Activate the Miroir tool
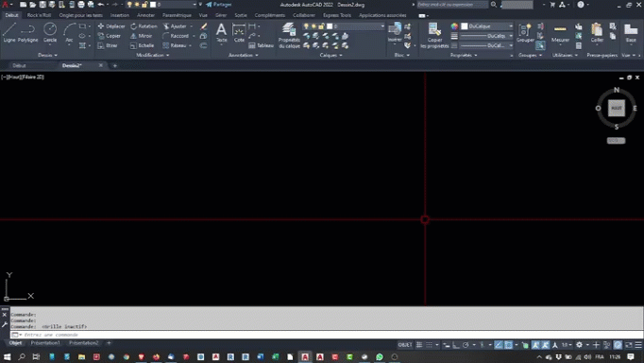The width and height of the screenshot is (644, 363). click(142, 36)
